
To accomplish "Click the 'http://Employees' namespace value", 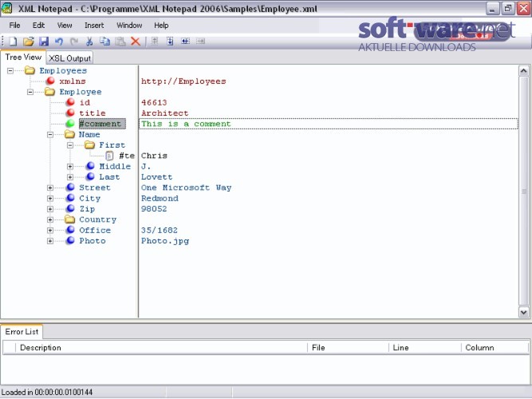I will pos(183,81).
